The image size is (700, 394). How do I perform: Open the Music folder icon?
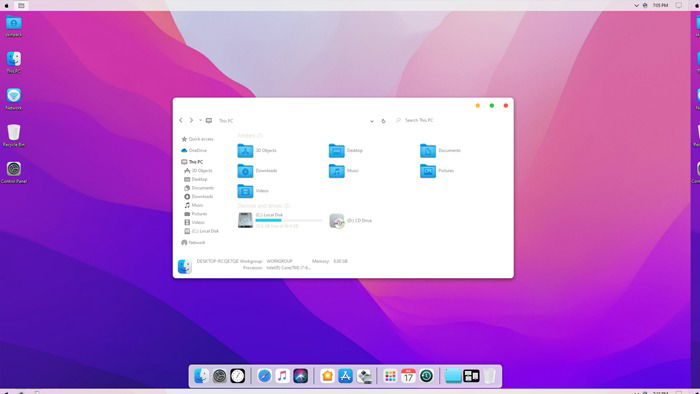337,171
